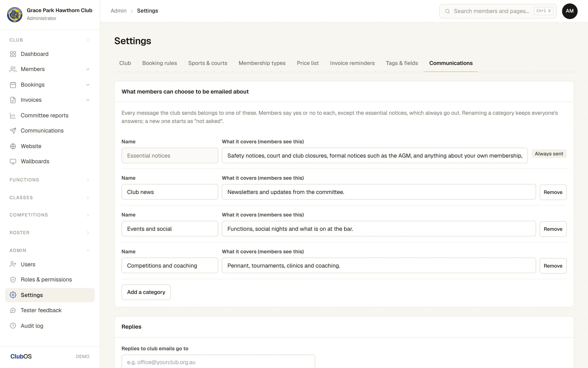Expand the Members submenu chevron

[88, 69]
